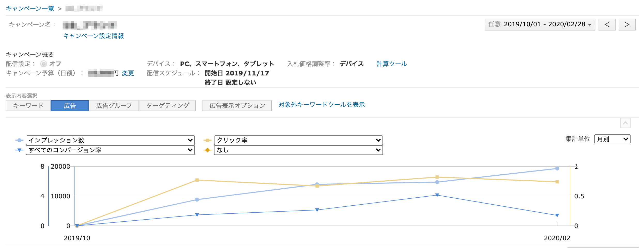Click the 2020/02 impressions data point
This screenshot has height=248, width=644.
557,168
